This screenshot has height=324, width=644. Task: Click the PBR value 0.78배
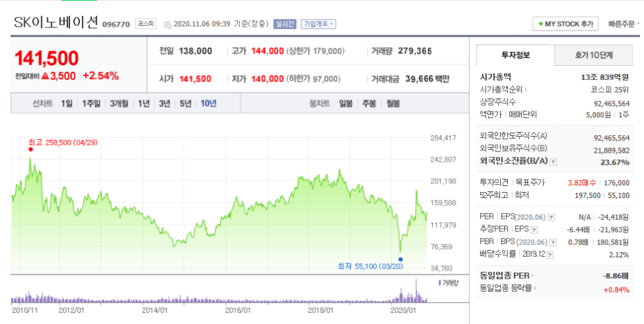[578, 242]
